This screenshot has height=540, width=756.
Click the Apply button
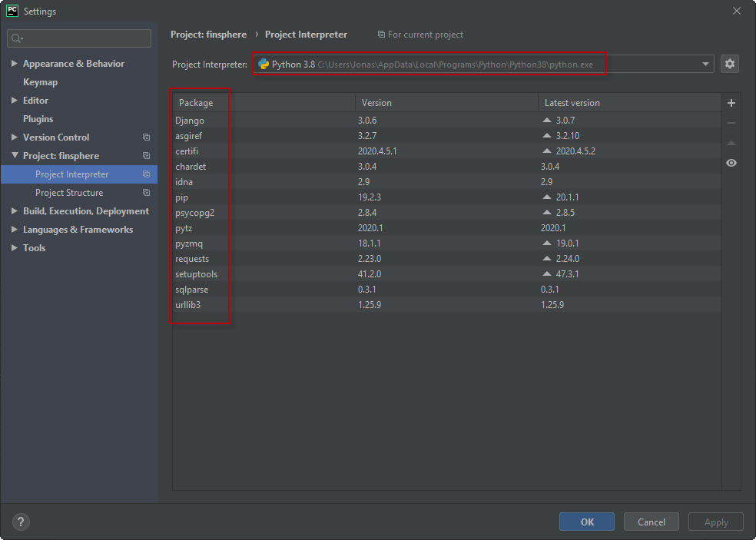coord(716,522)
